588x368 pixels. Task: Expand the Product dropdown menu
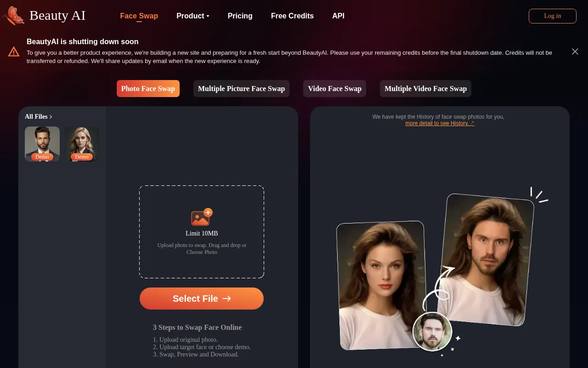pyautogui.click(x=193, y=16)
